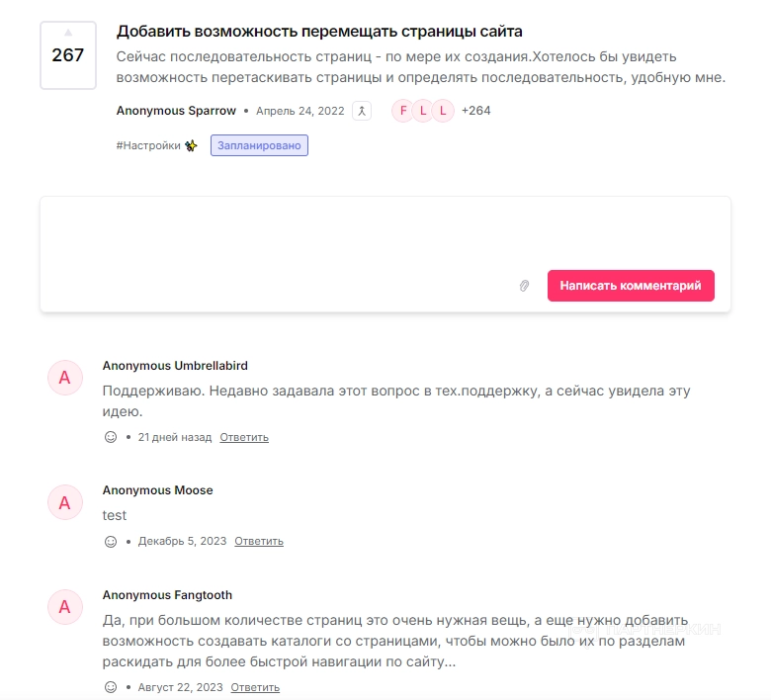Click 'Ответить' under Moose's test comment

tap(259, 541)
